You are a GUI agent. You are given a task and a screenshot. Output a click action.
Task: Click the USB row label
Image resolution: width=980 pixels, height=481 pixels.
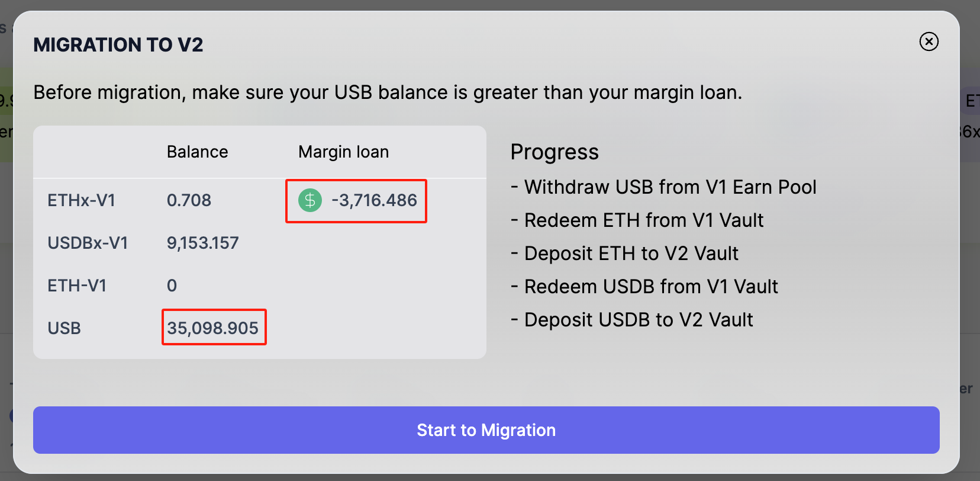[x=64, y=328]
